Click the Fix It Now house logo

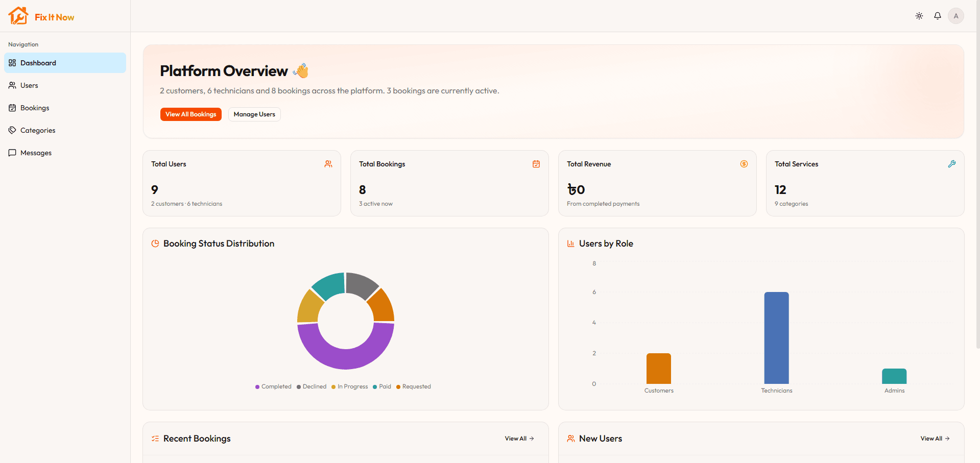pos(18,16)
